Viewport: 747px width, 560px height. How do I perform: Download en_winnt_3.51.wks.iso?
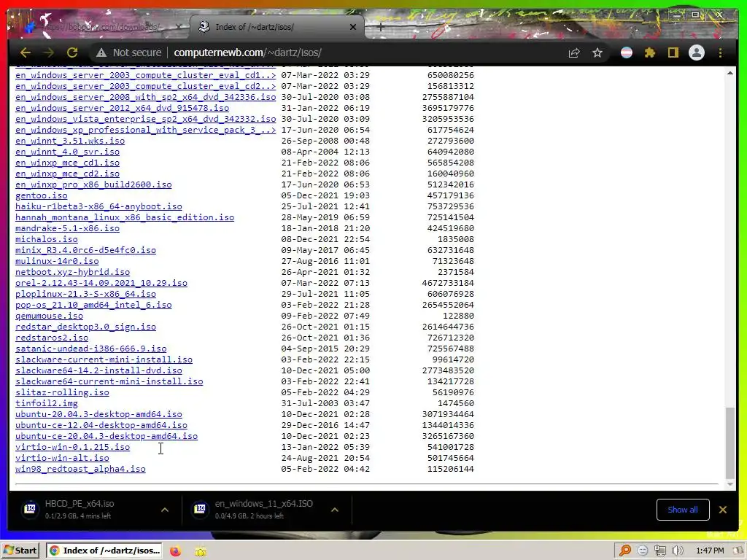click(x=70, y=141)
